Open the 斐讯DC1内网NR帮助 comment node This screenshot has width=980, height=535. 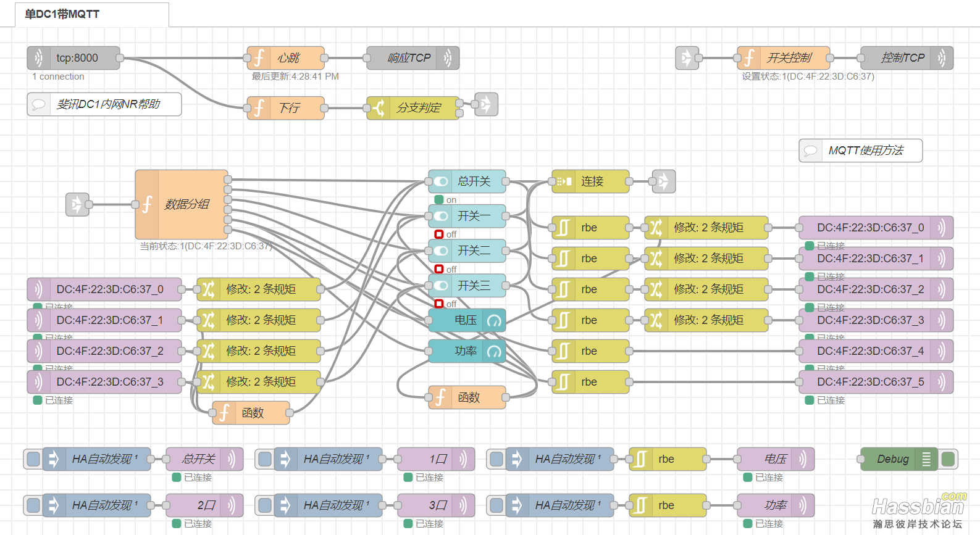(x=104, y=104)
